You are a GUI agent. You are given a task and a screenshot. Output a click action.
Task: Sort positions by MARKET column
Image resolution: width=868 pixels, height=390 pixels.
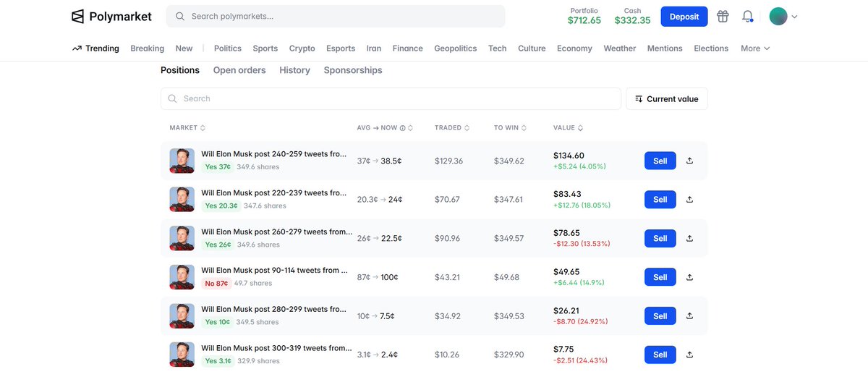[x=187, y=128]
